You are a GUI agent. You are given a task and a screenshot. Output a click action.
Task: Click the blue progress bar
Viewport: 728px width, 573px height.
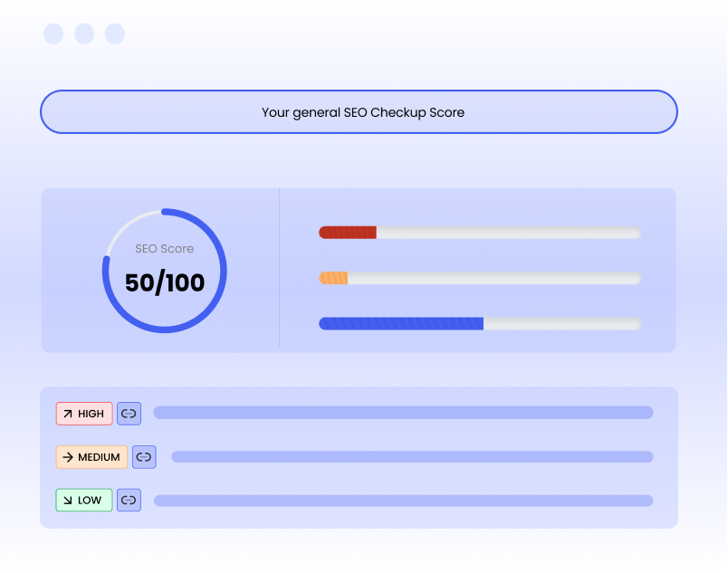pos(480,323)
